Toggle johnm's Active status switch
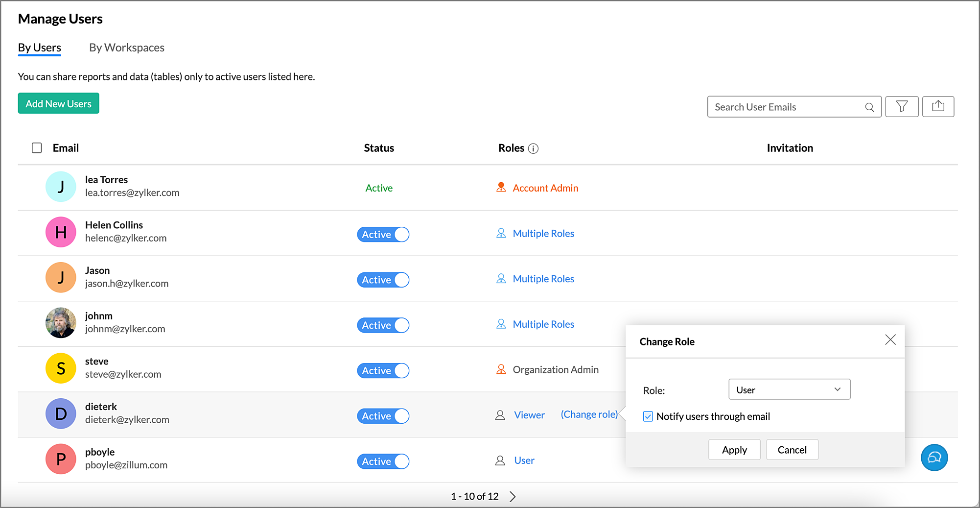 pos(383,325)
